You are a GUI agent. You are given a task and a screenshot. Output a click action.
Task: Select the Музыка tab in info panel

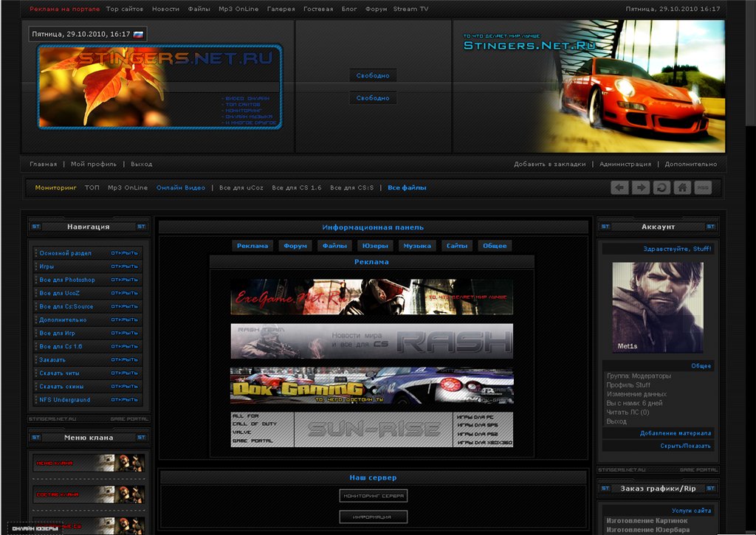pyautogui.click(x=417, y=246)
